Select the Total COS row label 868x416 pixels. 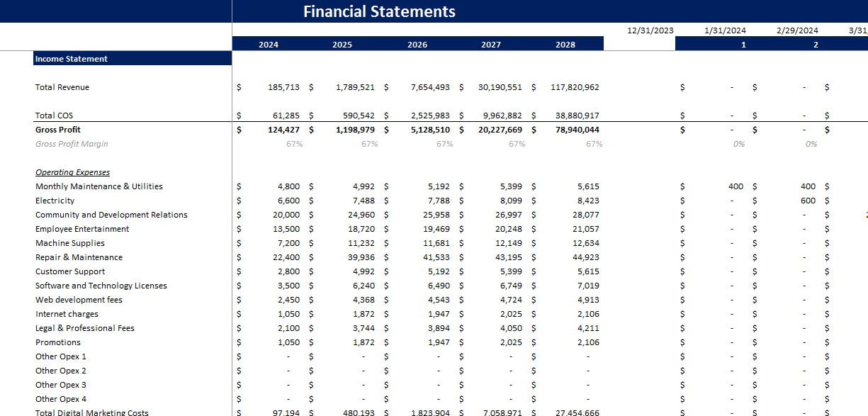pos(54,115)
